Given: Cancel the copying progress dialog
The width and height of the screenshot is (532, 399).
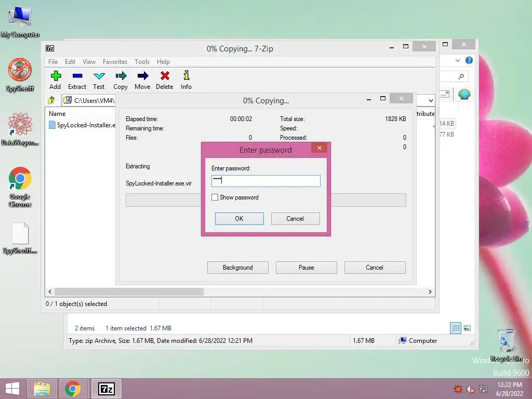Looking at the screenshot, I should coord(375,268).
